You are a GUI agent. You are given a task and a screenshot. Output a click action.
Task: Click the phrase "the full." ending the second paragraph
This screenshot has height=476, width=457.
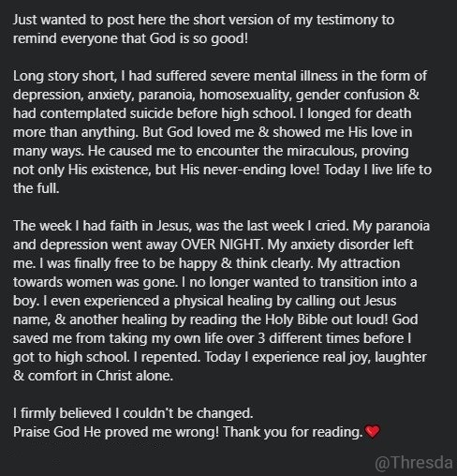(37, 188)
